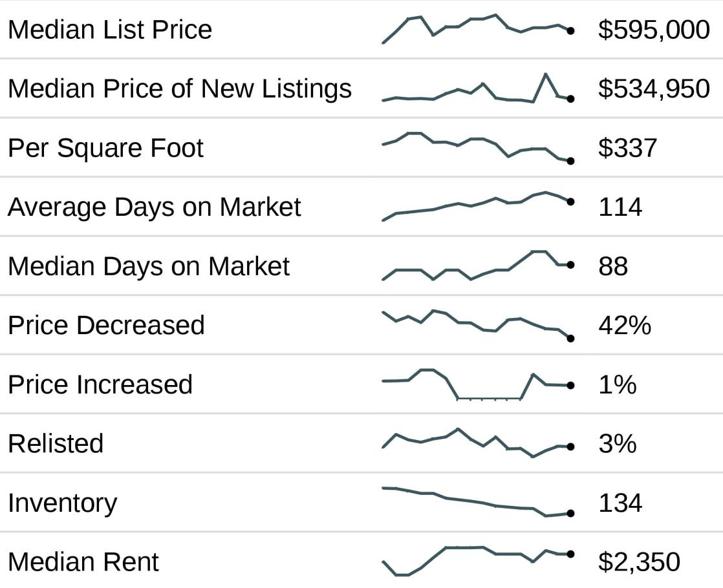Click the Inventory sparkline end dot
This screenshot has height=588, width=723.
(570, 514)
